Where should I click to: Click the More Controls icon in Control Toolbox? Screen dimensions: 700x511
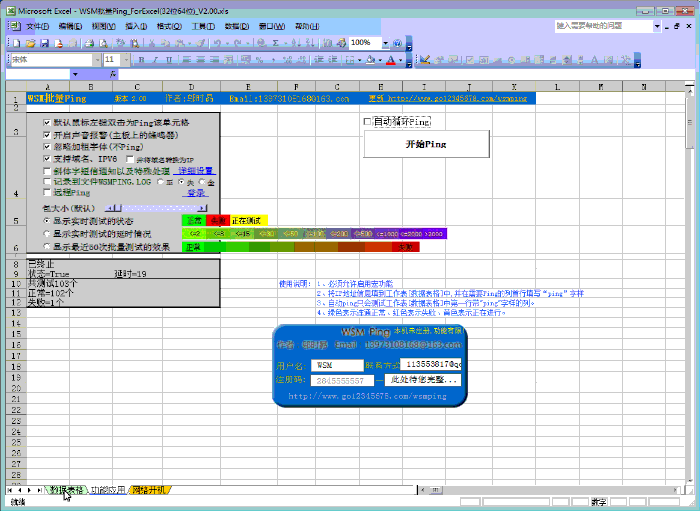point(626,59)
